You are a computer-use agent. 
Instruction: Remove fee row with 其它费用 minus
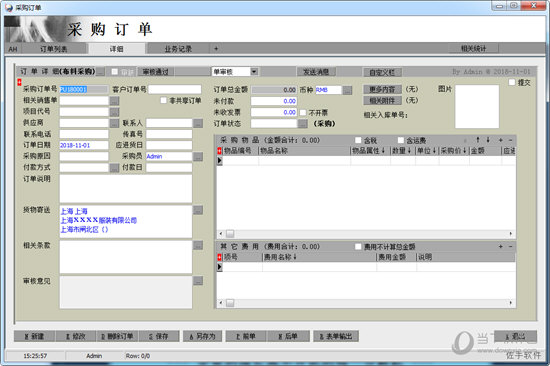tap(510, 247)
